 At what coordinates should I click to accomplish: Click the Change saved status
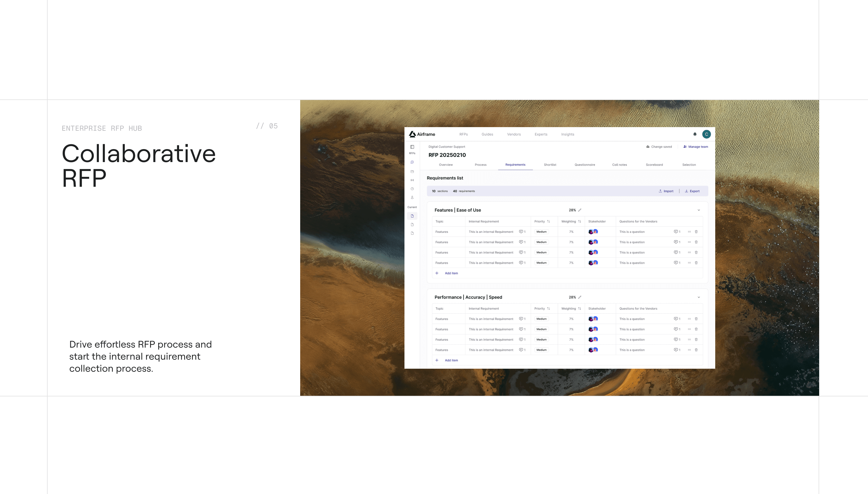659,147
